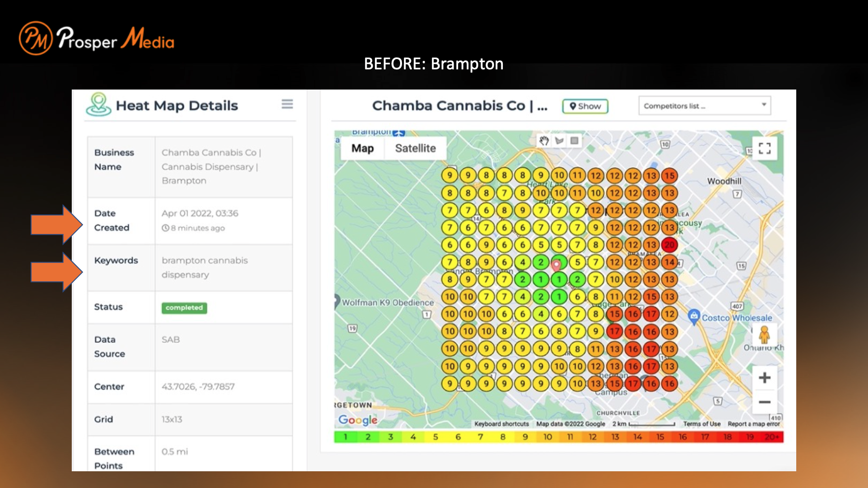Click the Costco Wholesale map marker
The height and width of the screenshot is (488, 868).
click(694, 316)
